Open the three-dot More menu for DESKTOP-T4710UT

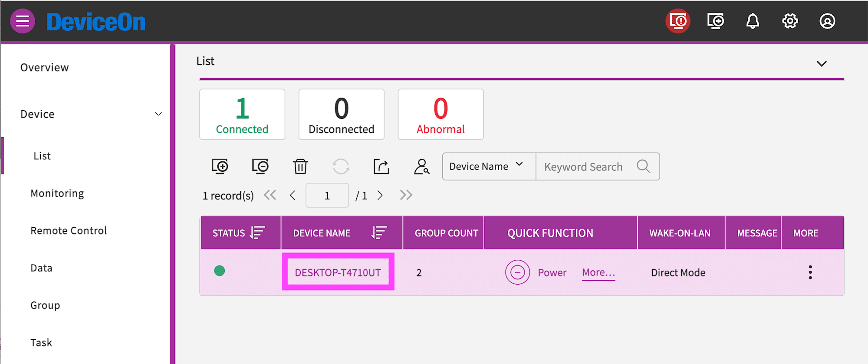810,272
